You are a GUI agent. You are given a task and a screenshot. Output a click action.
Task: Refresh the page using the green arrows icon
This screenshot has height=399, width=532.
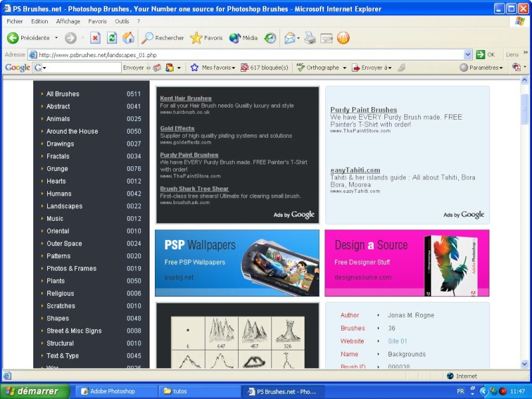tap(112, 38)
